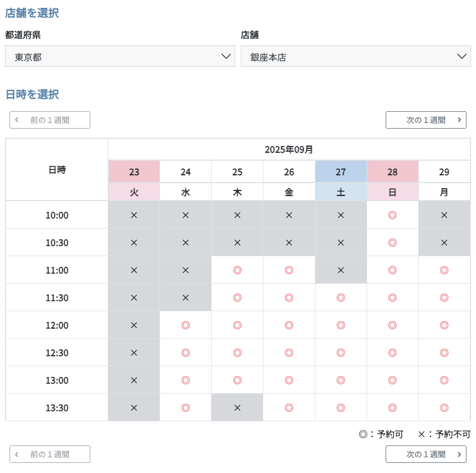Choose Wednesday 24 at 13:30 slot
476x473 pixels.
[x=186, y=408]
